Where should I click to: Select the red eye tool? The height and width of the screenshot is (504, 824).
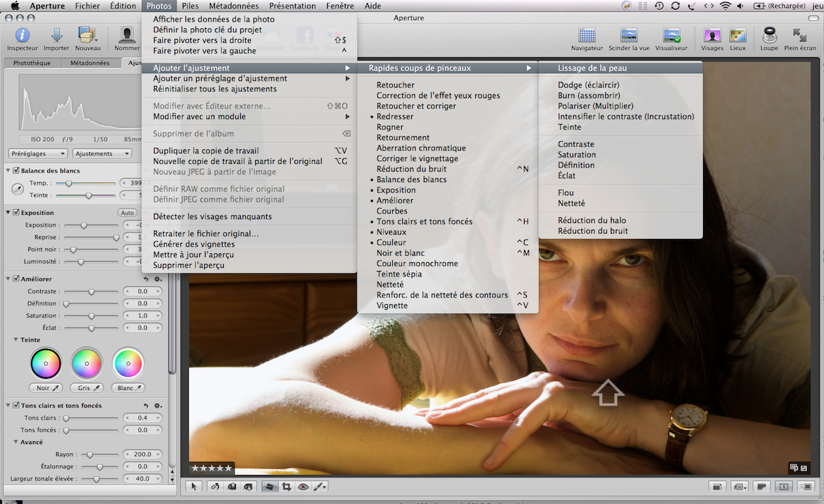[x=303, y=486]
